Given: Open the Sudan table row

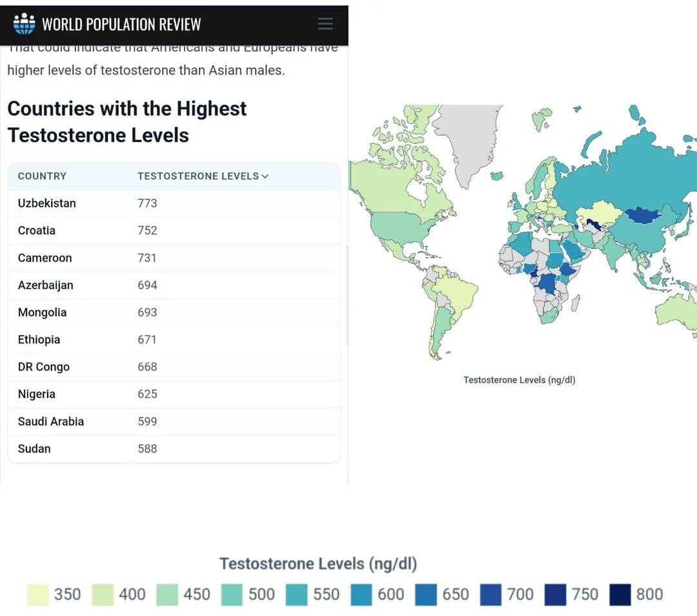Looking at the screenshot, I should [x=174, y=448].
